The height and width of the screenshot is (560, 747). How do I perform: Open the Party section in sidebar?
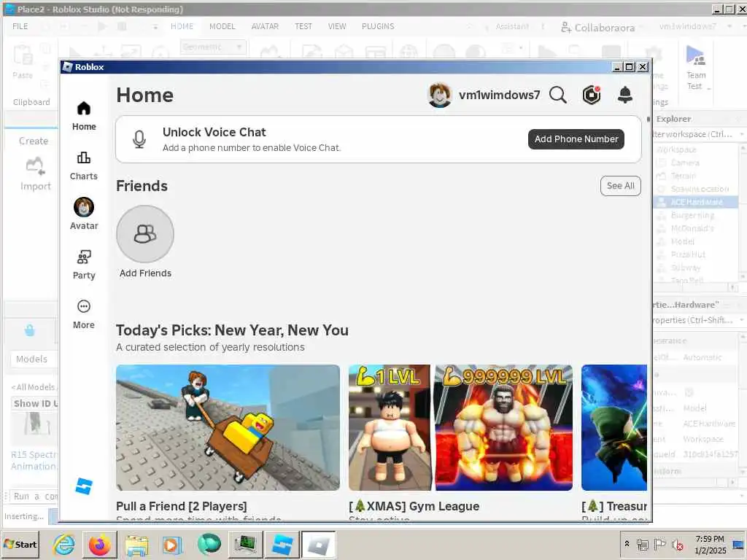pos(84,265)
